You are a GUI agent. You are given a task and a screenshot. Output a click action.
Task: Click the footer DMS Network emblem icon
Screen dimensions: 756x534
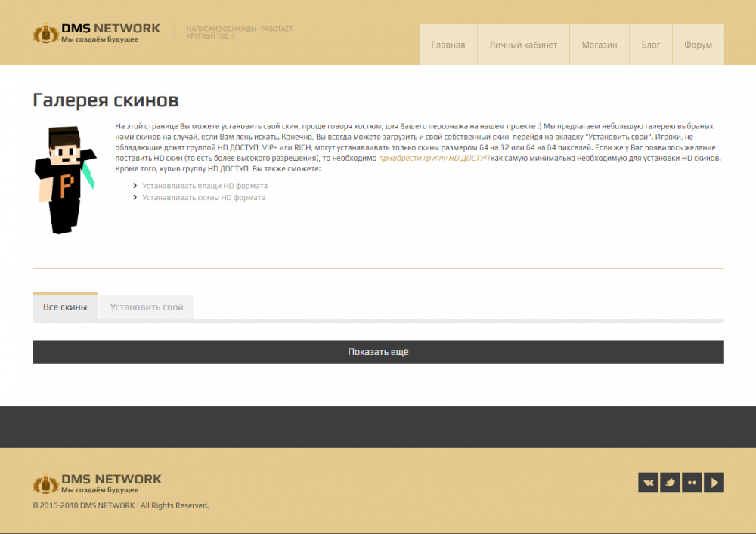(45, 483)
